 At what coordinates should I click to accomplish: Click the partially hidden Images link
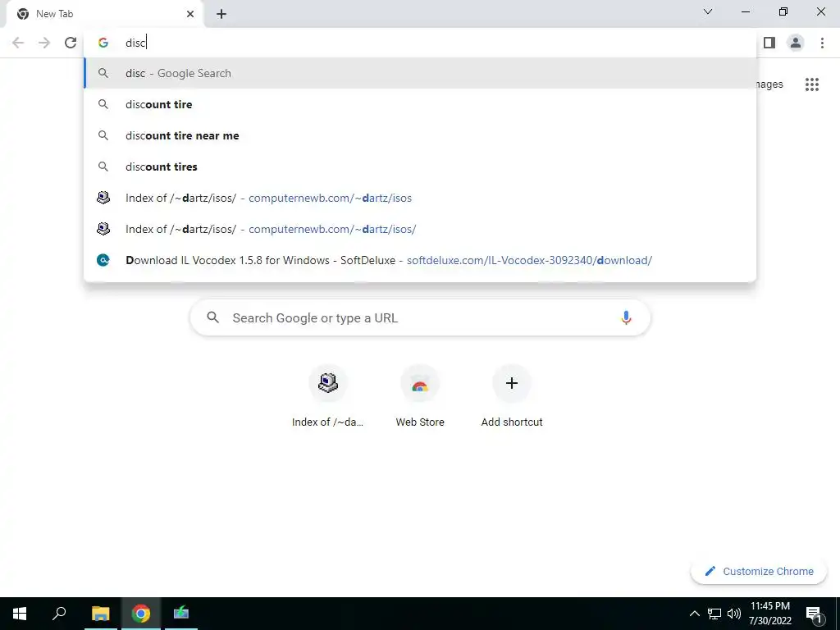(x=769, y=84)
